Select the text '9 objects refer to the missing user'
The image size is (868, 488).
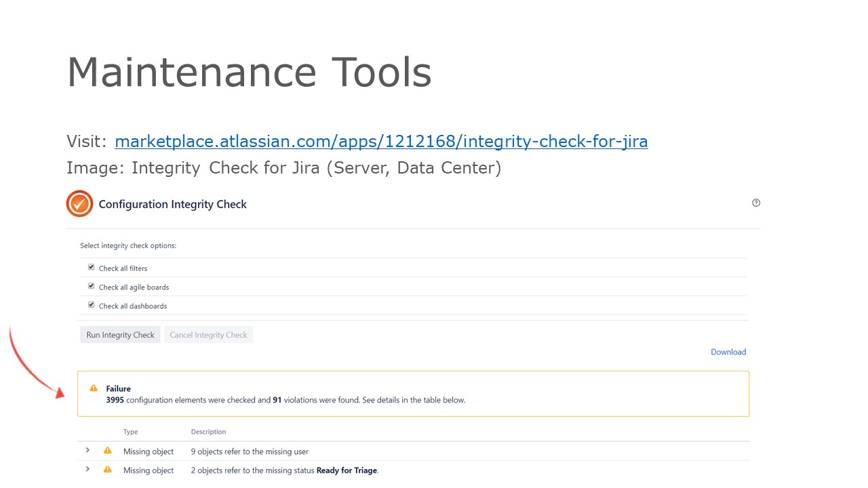[250, 451]
